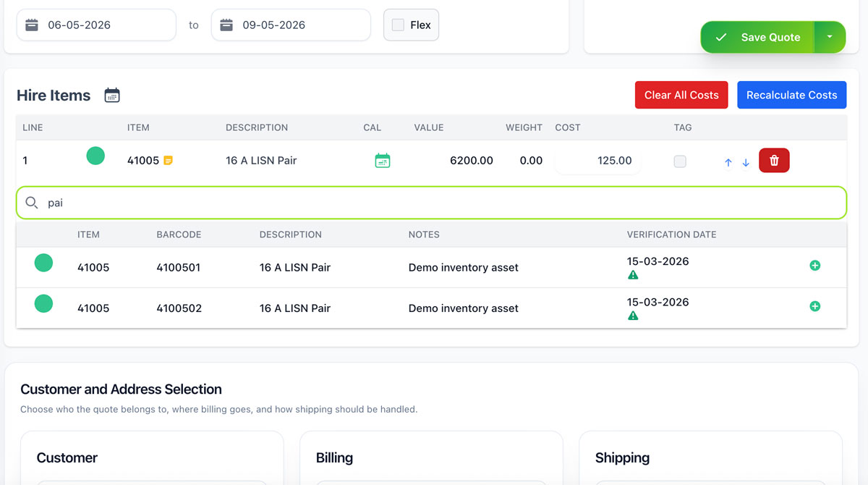Delete line 1 with the red trash button

click(x=774, y=161)
